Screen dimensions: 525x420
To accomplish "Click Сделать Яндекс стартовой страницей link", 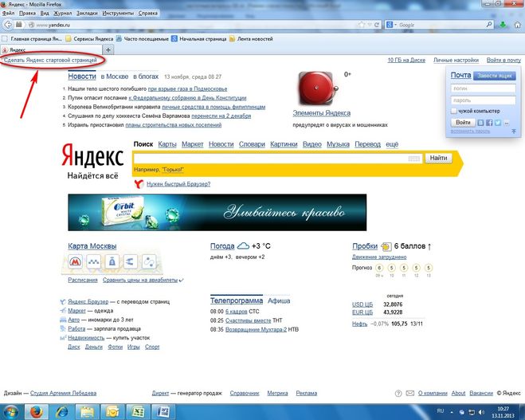I will pos(50,61).
